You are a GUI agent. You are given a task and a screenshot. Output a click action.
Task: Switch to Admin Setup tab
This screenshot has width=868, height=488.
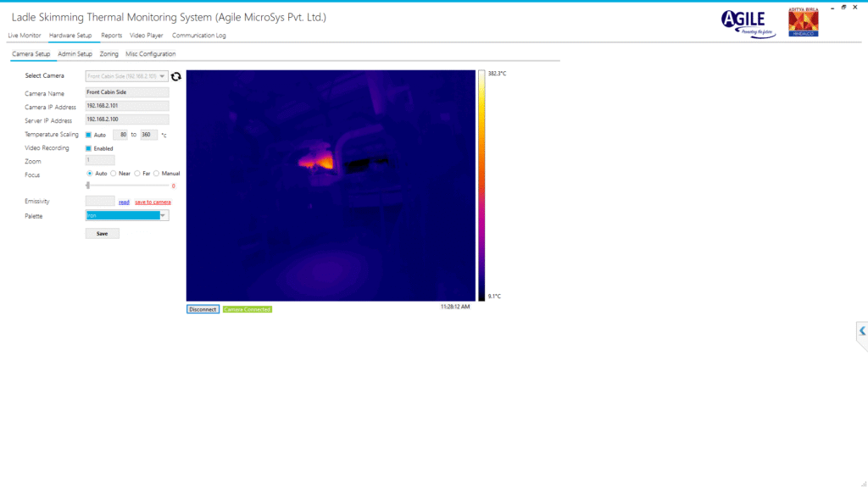click(x=75, y=53)
